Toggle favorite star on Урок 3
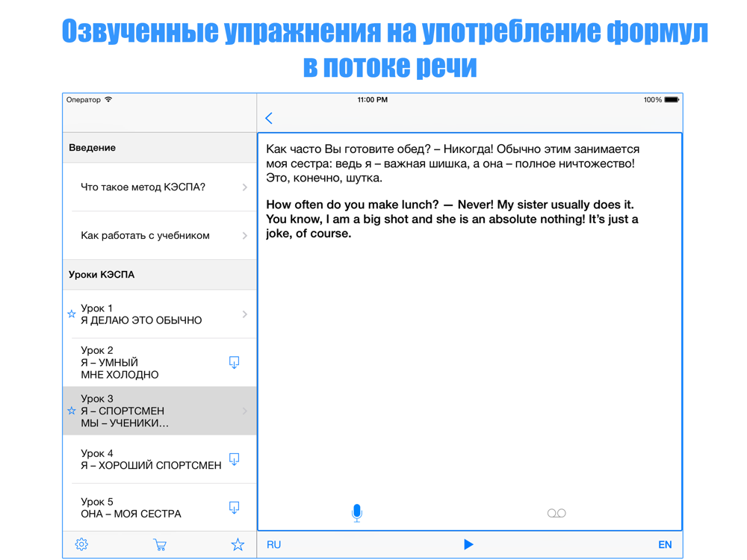Image resolution: width=747 pixels, height=560 pixels. pyautogui.click(x=72, y=411)
